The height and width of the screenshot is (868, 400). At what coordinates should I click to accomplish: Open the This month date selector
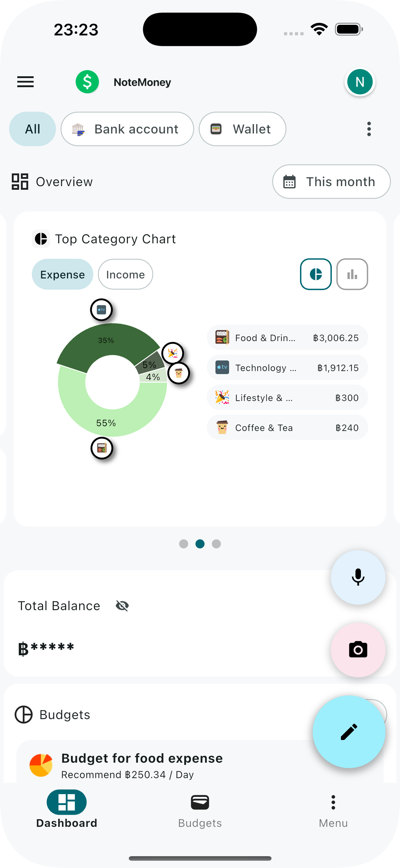[331, 182]
